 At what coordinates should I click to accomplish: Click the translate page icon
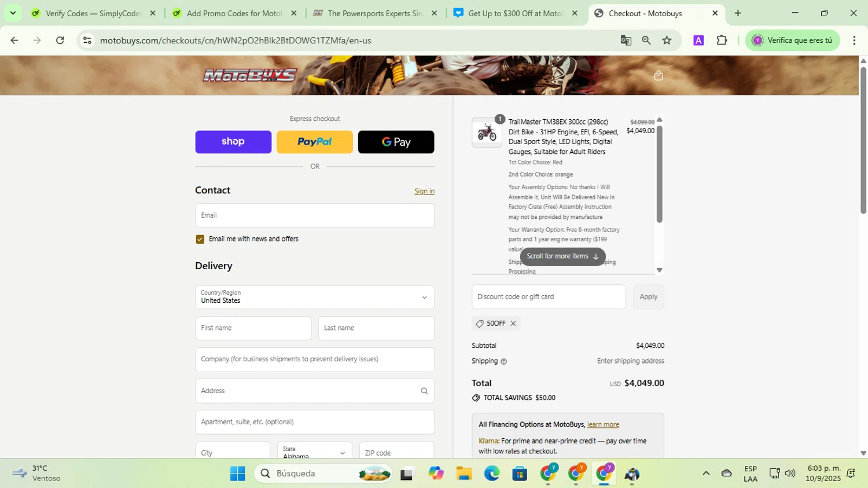coord(626,41)
